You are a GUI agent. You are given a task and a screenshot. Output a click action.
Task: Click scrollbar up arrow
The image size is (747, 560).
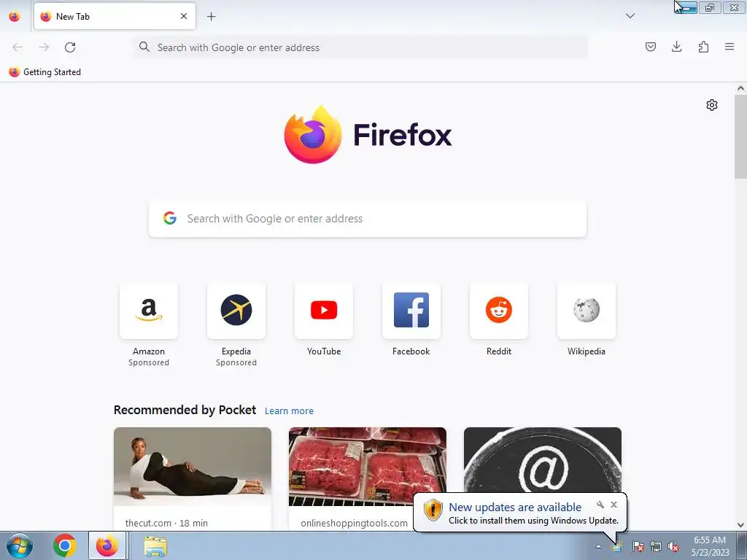click(x=740, y=88)
